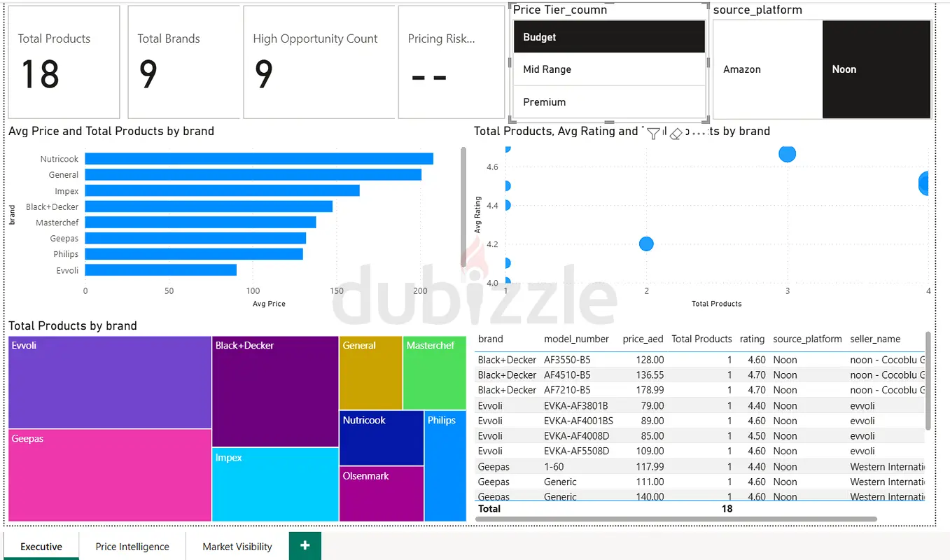Go to the Executive page tab

click(41, 547)
